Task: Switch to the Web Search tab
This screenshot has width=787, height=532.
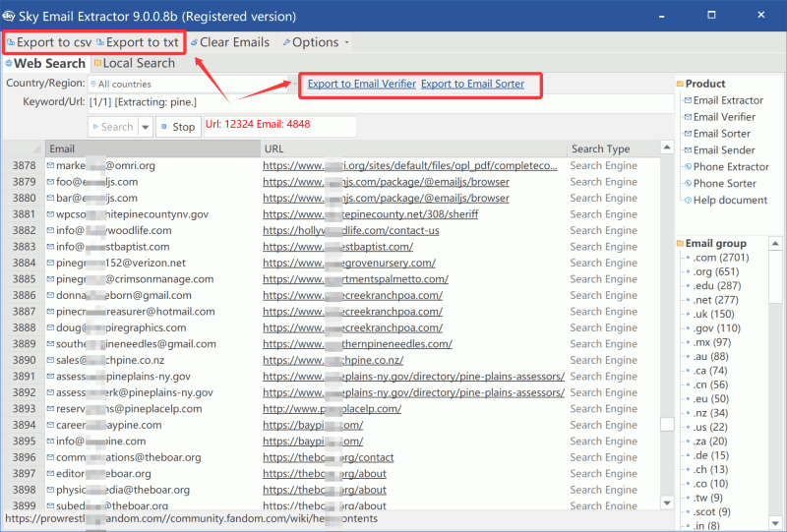Action: coord(45,63)
